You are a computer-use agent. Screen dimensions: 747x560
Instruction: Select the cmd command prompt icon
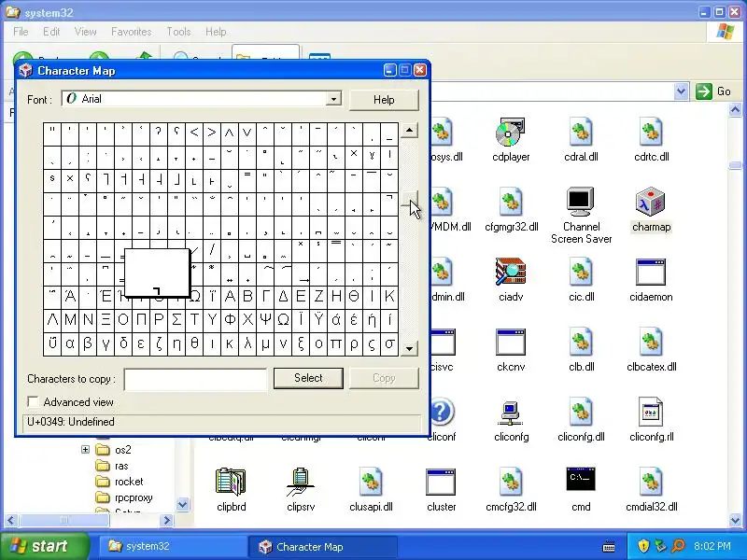(581, 479)
